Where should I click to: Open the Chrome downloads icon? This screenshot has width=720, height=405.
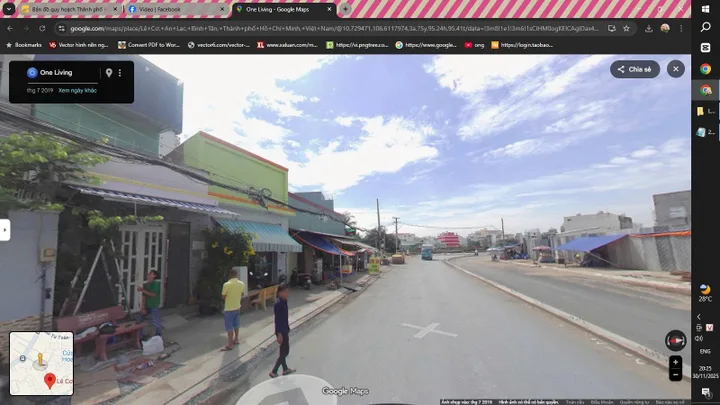point(648,28)
